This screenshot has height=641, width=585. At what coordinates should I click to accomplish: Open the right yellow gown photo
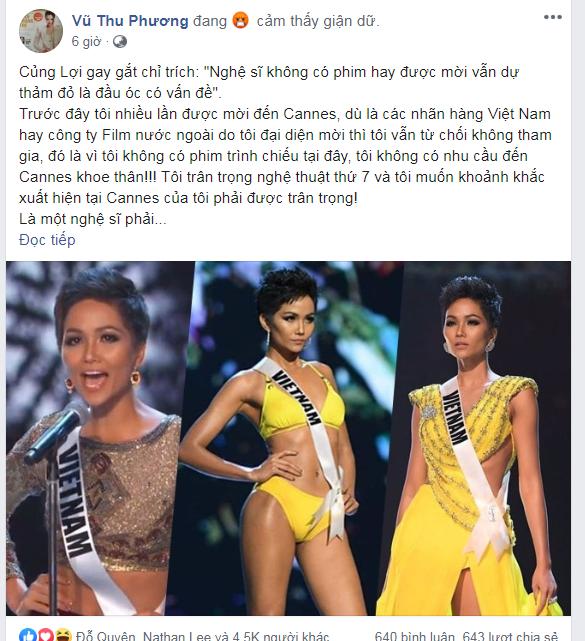(476, 438)
